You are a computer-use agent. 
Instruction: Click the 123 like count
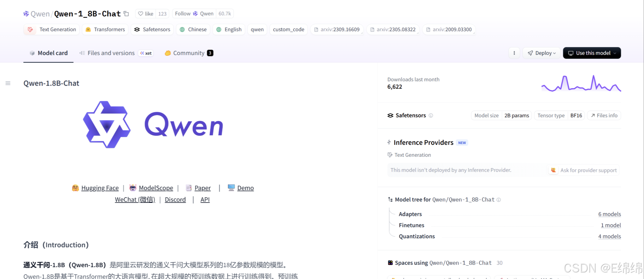click(x=162, y=14)
